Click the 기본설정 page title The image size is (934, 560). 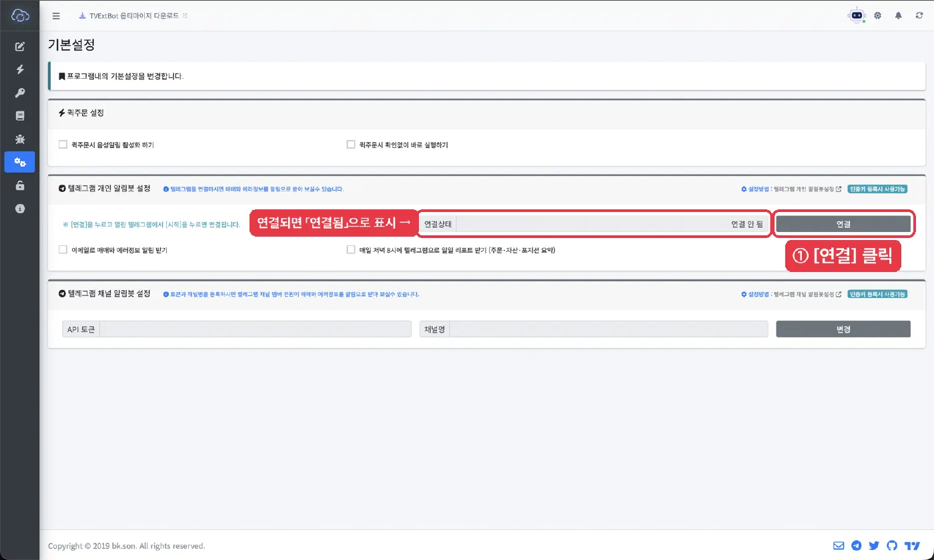[x=71, y=45]
